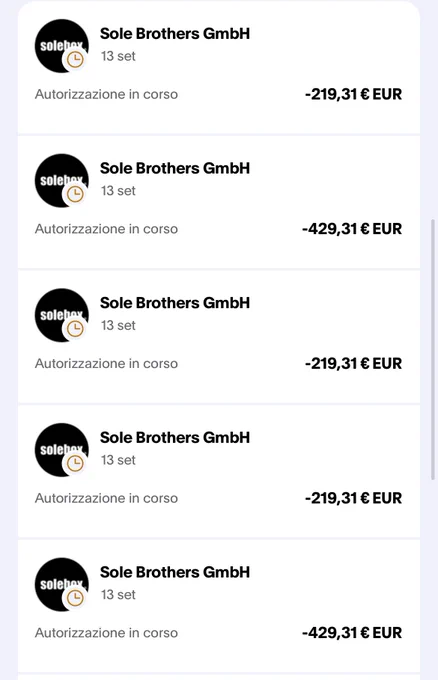
Task: Select the first -219,31 € EUR amount
Action: point(353,94)
